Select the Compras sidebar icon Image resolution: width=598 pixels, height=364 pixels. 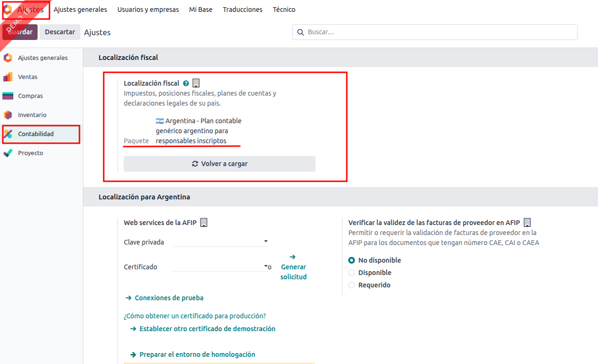point(8,96)
